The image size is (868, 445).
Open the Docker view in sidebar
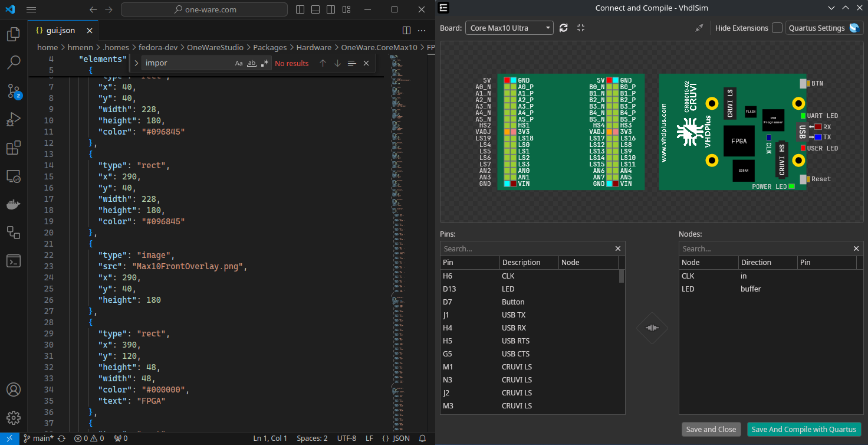click(x=14, y=205)
